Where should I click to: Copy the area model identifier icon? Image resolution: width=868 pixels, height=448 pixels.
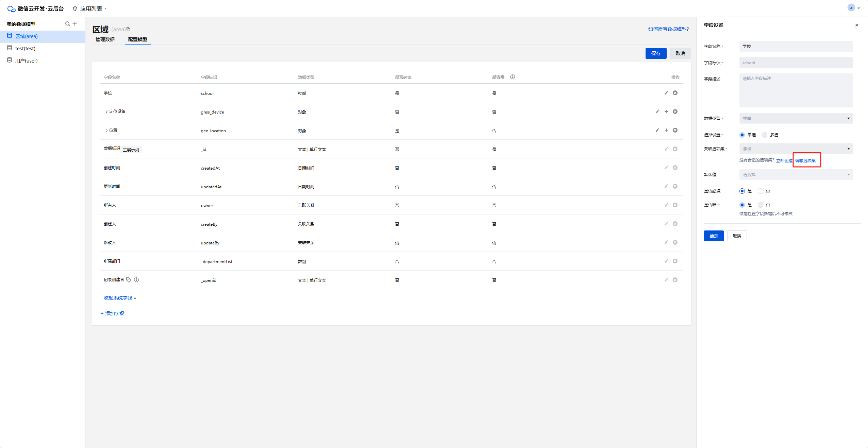(129, 29)
